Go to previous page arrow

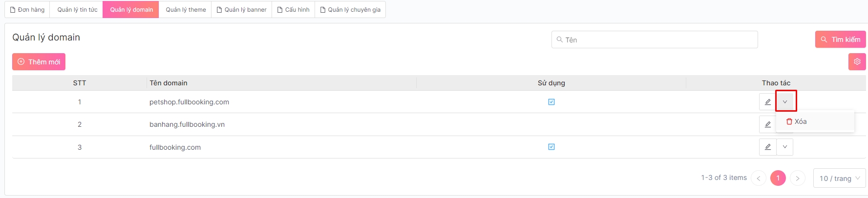pyautogui.click(x=758, y=178)
